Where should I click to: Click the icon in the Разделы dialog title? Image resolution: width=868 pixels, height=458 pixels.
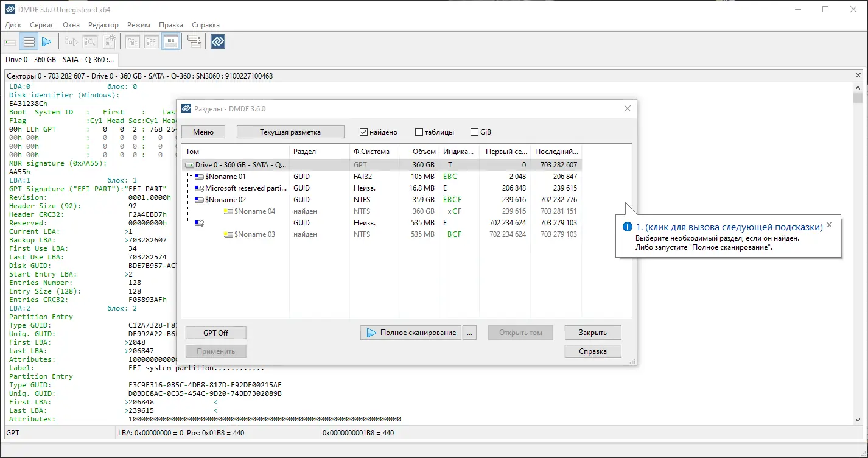tap(186, 109)
